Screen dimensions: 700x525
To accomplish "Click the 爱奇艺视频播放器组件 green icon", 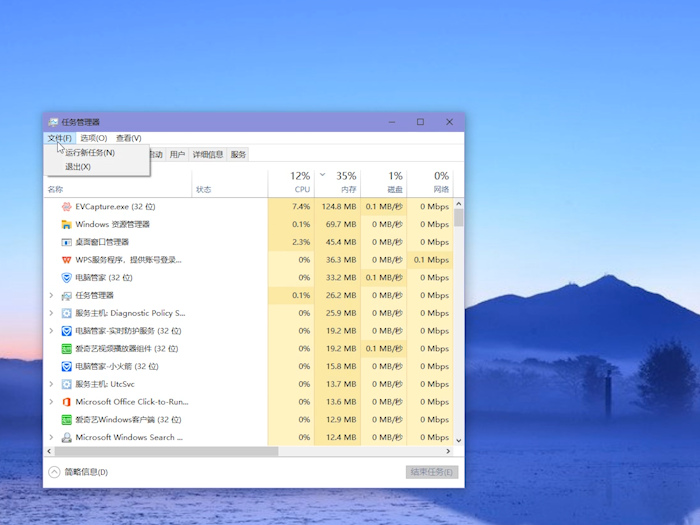I will click(x=66, y=349).
